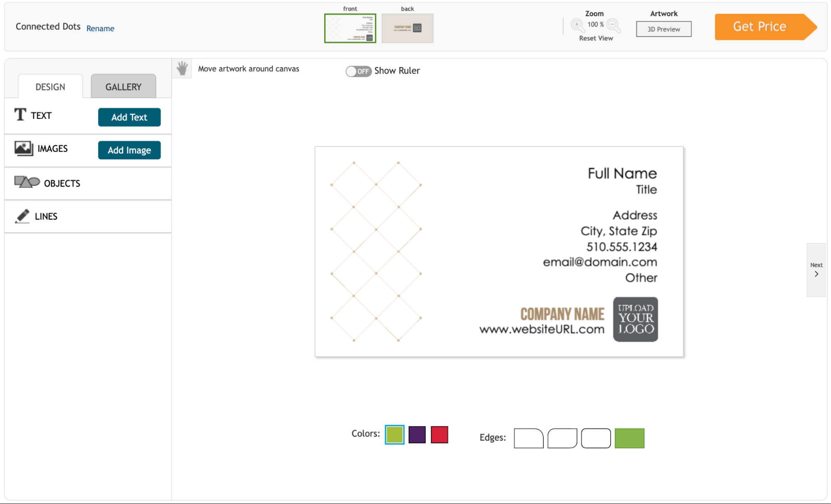The height and width of the screenshot is (504, 831).
Task: Select the green highlighted edge option
Action: [x=629, y=438]
